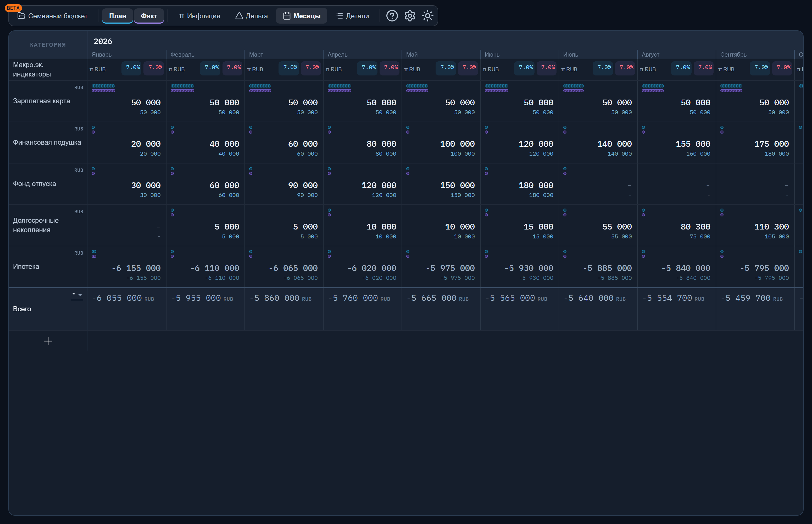The width and height of the screenshot is (812, 524).
Task: Toggle the Факт view
Action: coord(149,16)
